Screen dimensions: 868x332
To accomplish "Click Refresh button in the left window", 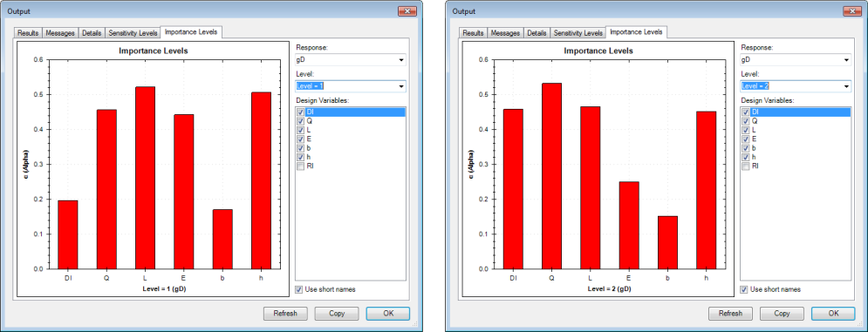I will pos(285,313).
